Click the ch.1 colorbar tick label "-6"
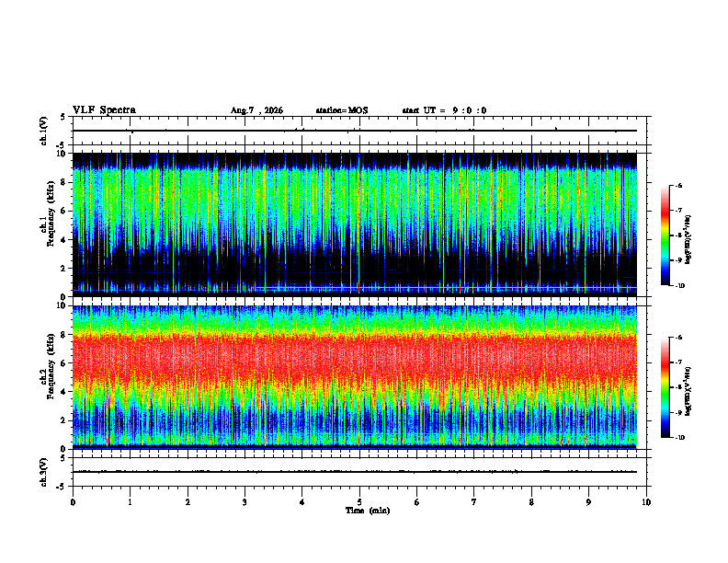 tap(678, 185)
